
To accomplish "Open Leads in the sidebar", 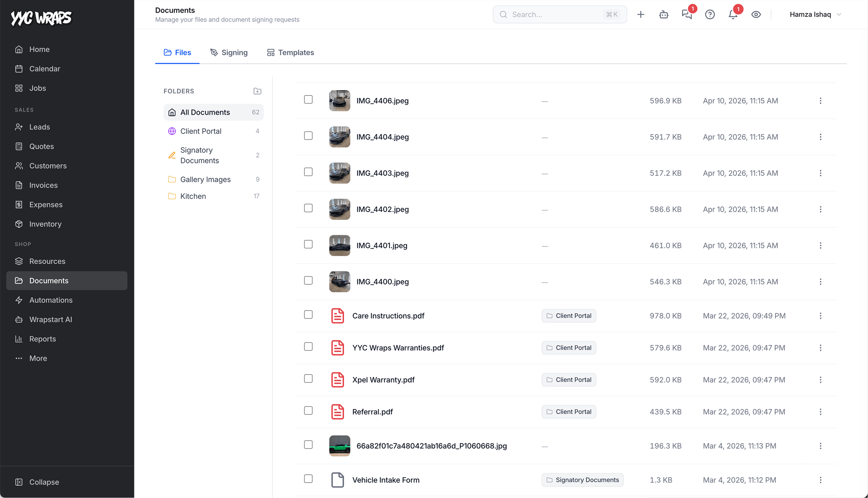I will [67, 127].
